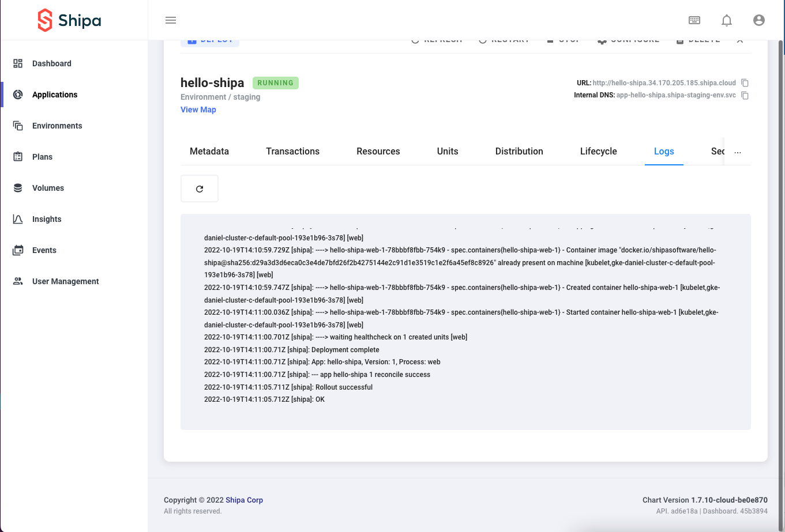
Task: Click the 'Started container hello-shipa-web-1' log entry
Action: pyautogui.click(x=461, y=319)
